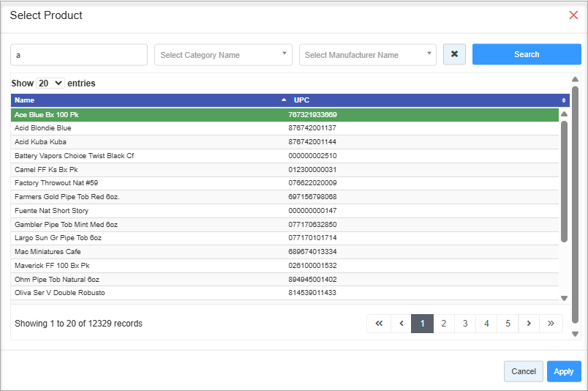Click the clear filters X icon button
The height and width of the screenshot is (391, 588).
pos(454,54)
